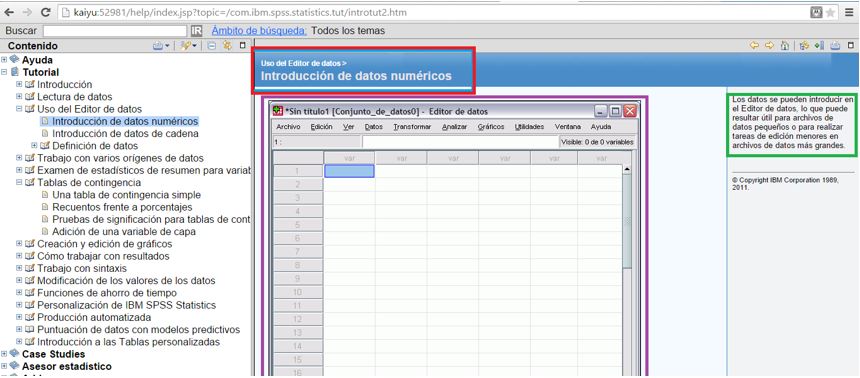Follow the 'Uso del Editor de datos >' breadcrumb

click(x=303, y=64)
